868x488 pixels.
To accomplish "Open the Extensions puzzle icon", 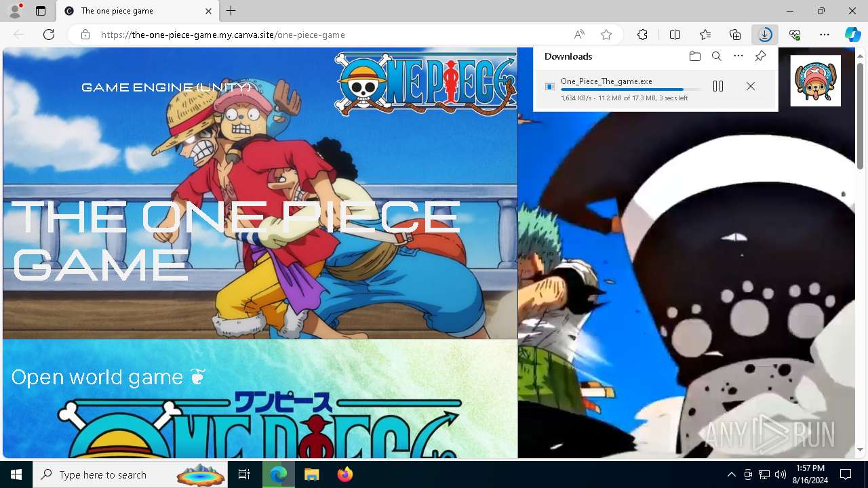I will click(642, 35).
